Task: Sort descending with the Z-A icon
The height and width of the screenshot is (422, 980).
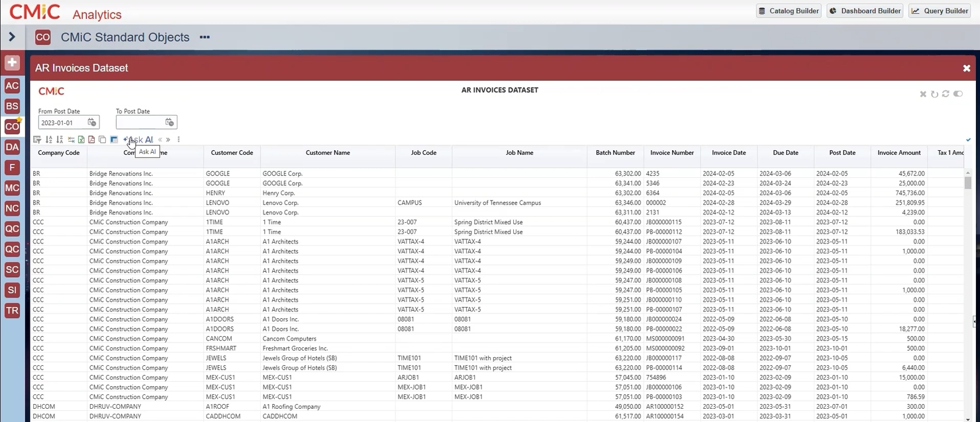Action: 60,140
